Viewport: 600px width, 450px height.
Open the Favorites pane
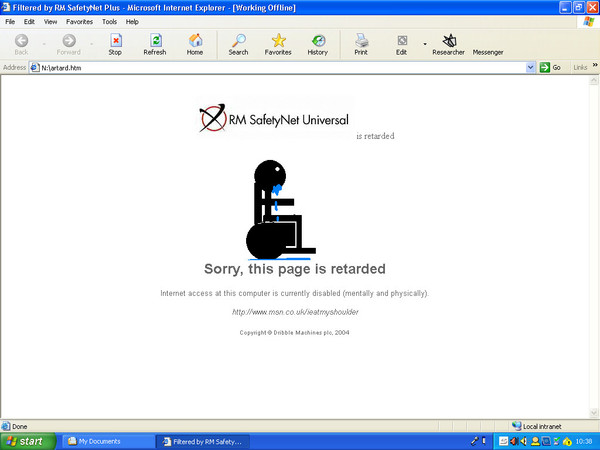click(278, 45)
